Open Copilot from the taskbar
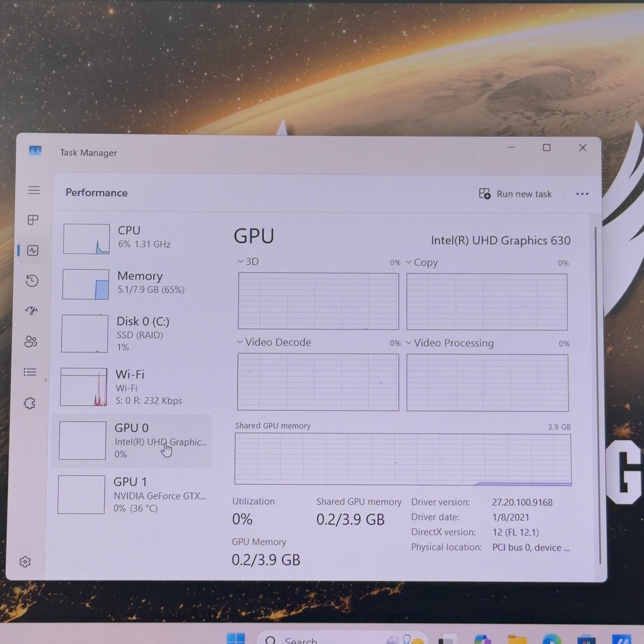The height and width of the screenshot is (644, 644). pyautogui.click(x=483, y=639)
